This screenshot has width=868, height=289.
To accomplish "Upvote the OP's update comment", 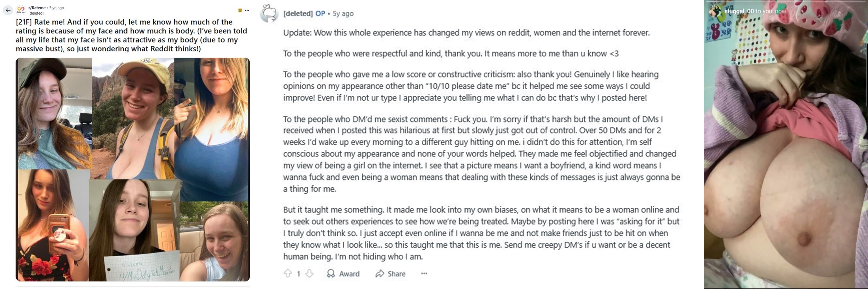I will click(x=288, y=274).
